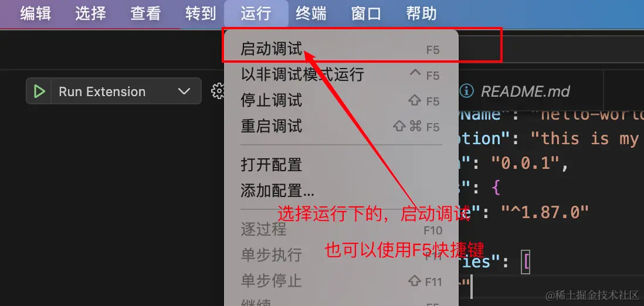Open the 窗口 menu in the menu bar
The image size is (644, 306).
(367, 13)
